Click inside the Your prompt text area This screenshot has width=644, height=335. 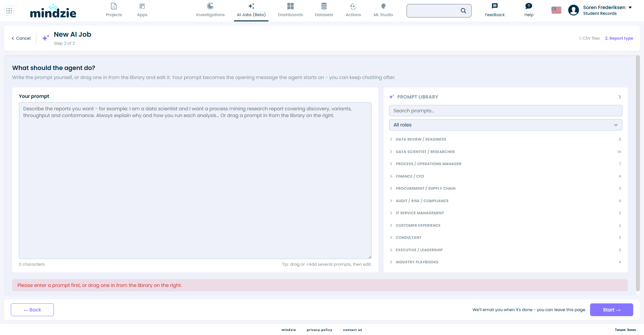point(195,181)
